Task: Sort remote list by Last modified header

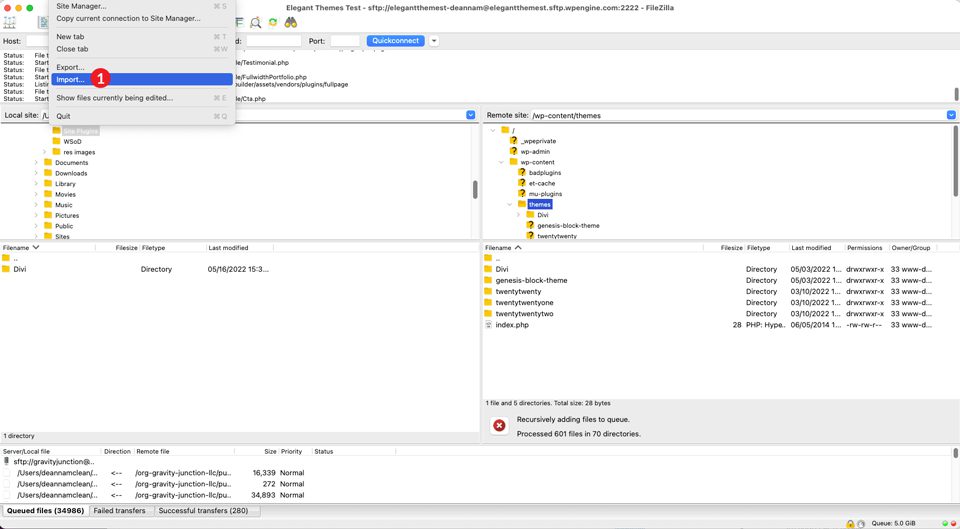Action: [x=817, y=248]
